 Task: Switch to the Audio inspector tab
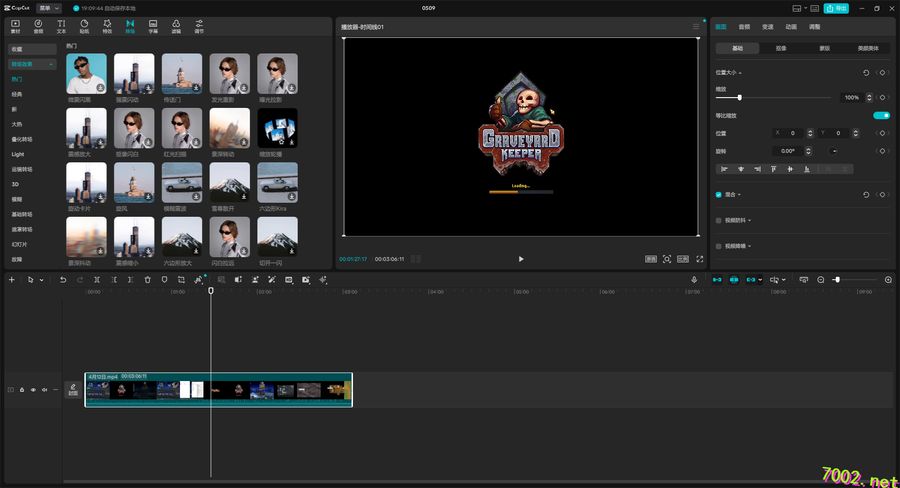click(744, 27)
